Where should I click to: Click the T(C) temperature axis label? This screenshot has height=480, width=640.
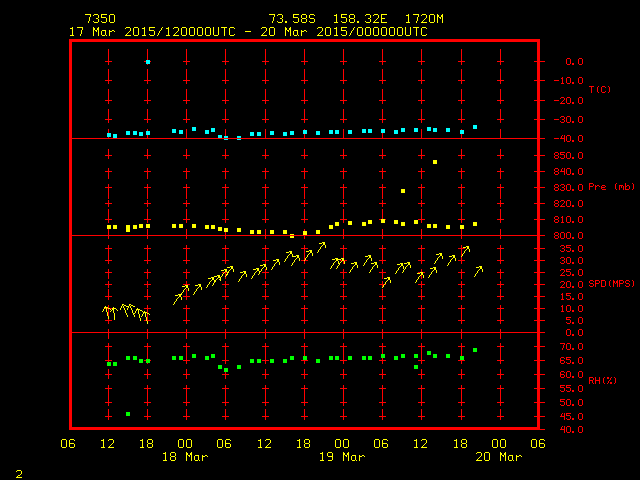(x=600, y=90)
